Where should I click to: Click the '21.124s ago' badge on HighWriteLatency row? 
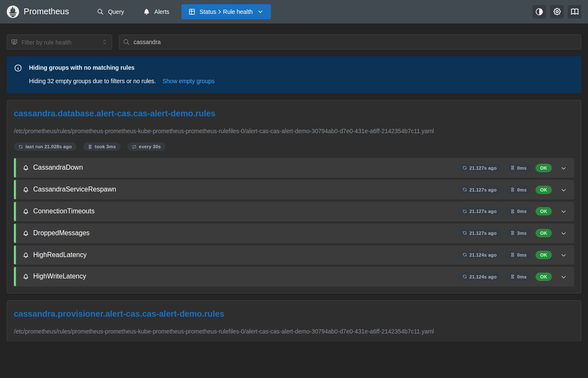pyautogui.click(x=480, y=277)
